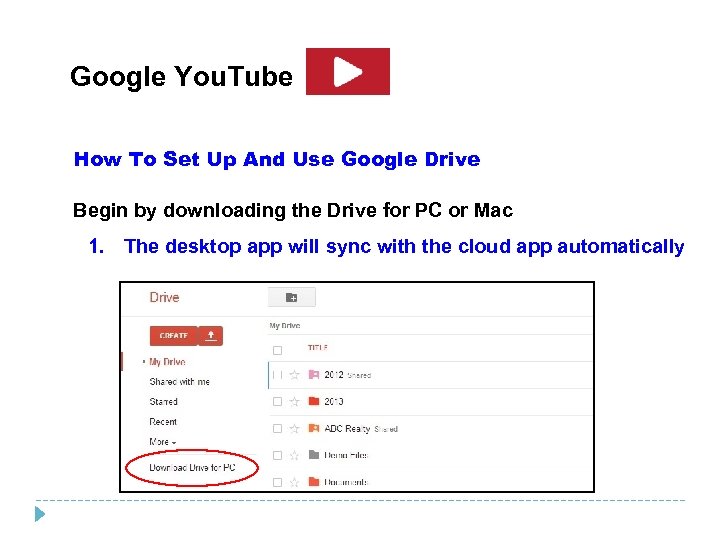The height and width of the screenshot is (540, 720).
Task: Star the Demo Files folder
Action: [x=294, y=455]
